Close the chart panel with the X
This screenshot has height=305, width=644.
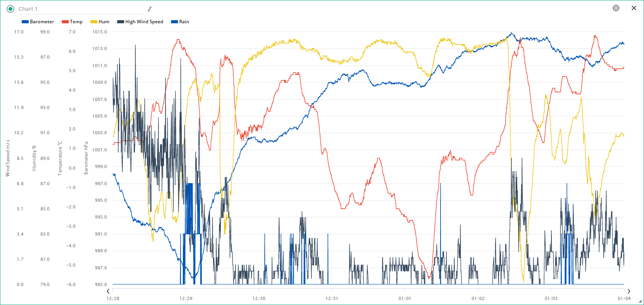point(634,8)
